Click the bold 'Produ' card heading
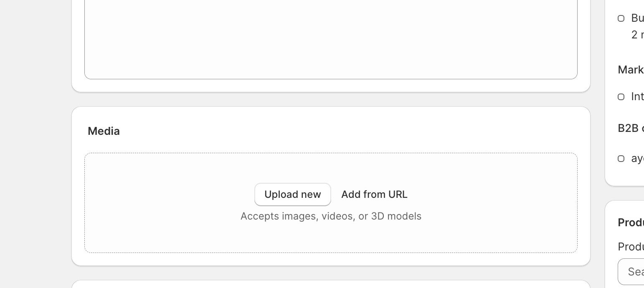 (631, 222)
